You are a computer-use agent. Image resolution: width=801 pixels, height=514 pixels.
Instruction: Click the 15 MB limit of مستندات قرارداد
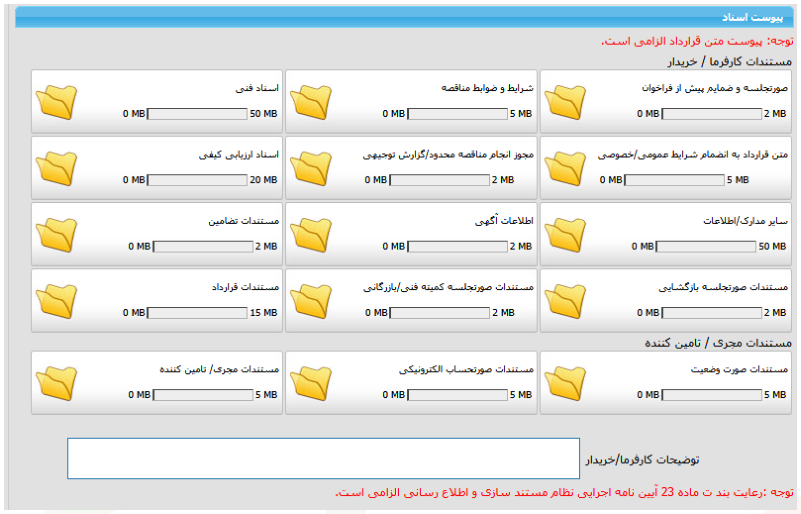(264, 313)
